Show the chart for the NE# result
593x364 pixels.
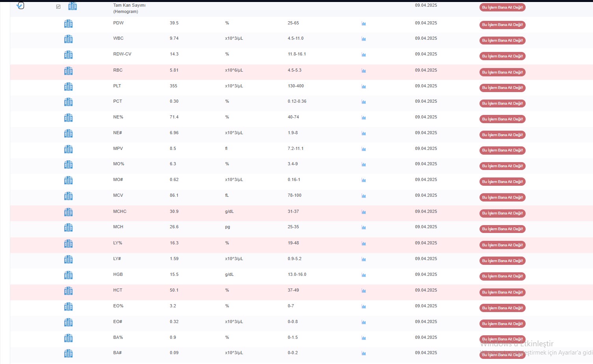364,133
